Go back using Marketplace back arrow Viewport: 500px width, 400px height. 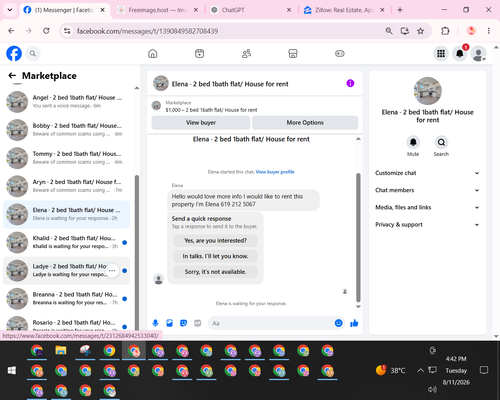(12, 76)
